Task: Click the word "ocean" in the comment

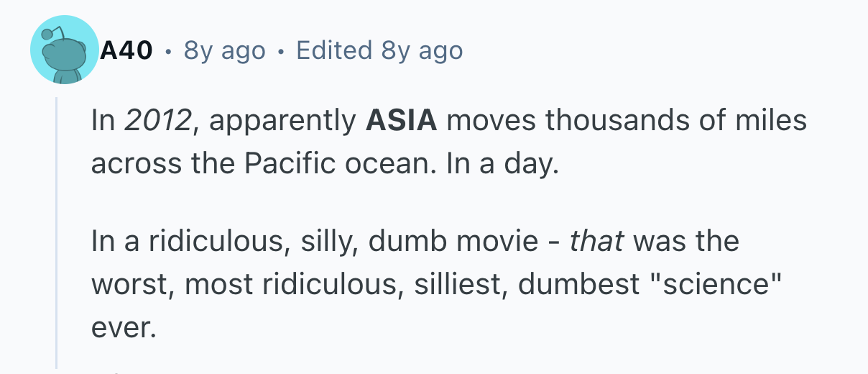Action: point(386,165)
